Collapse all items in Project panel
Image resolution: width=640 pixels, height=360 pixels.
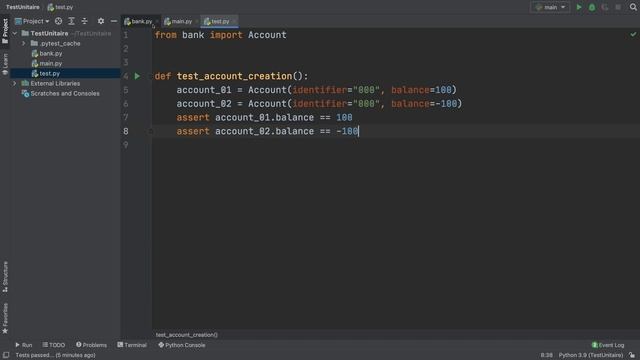point(84,21)
